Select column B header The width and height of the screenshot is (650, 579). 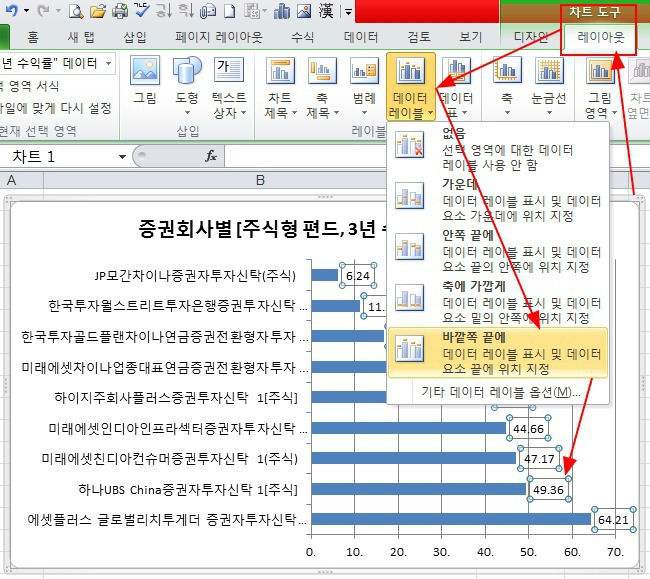pyautogui.click(x=259, y=181)
